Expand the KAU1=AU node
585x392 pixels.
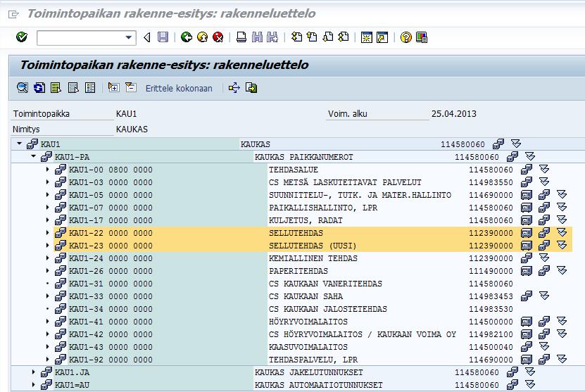(x=33, y=385)
